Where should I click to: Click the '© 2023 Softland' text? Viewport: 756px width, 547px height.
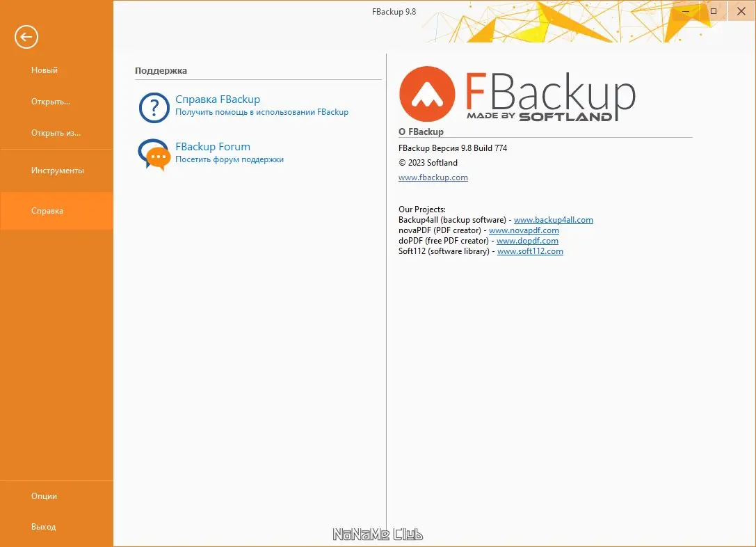428,163
